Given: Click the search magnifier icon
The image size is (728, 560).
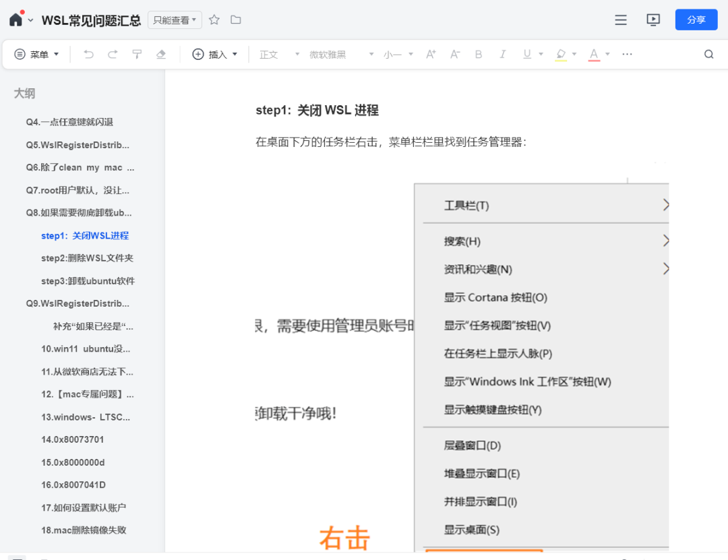Looking at the screenshot, I should (708, 55).
